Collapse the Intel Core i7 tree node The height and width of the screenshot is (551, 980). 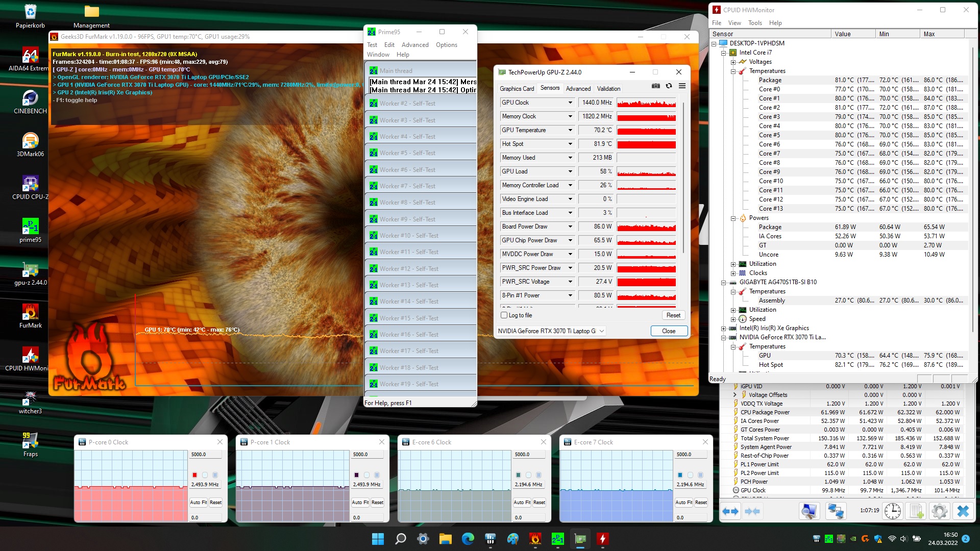pyautogui.click(x=723, y=53)
